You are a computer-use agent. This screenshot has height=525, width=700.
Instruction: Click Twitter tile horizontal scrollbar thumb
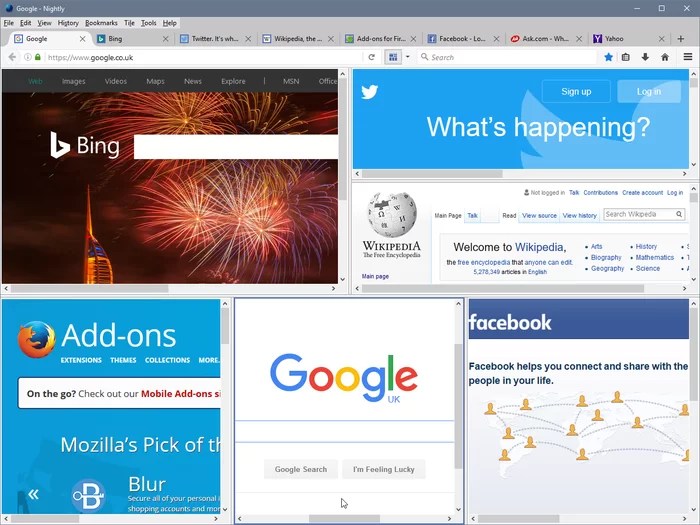[432, 174]
